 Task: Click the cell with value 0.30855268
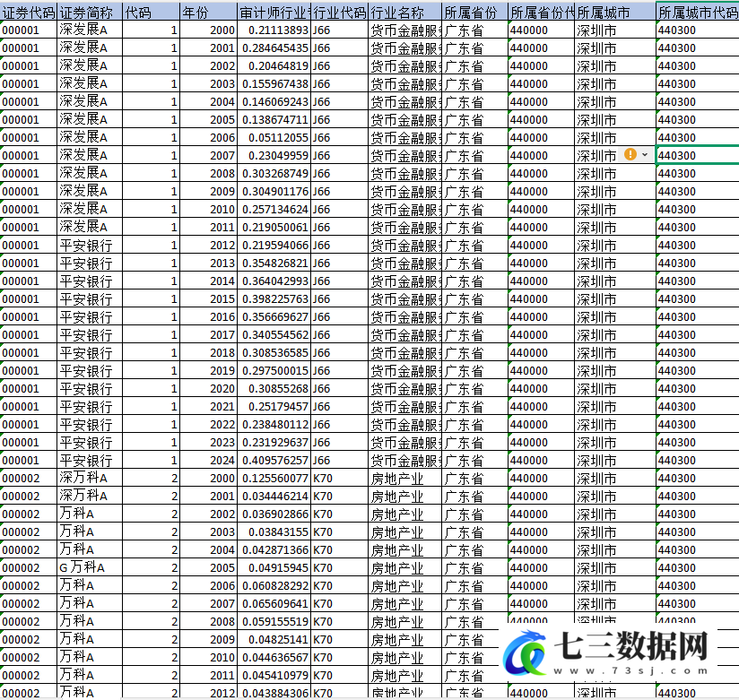274,388
